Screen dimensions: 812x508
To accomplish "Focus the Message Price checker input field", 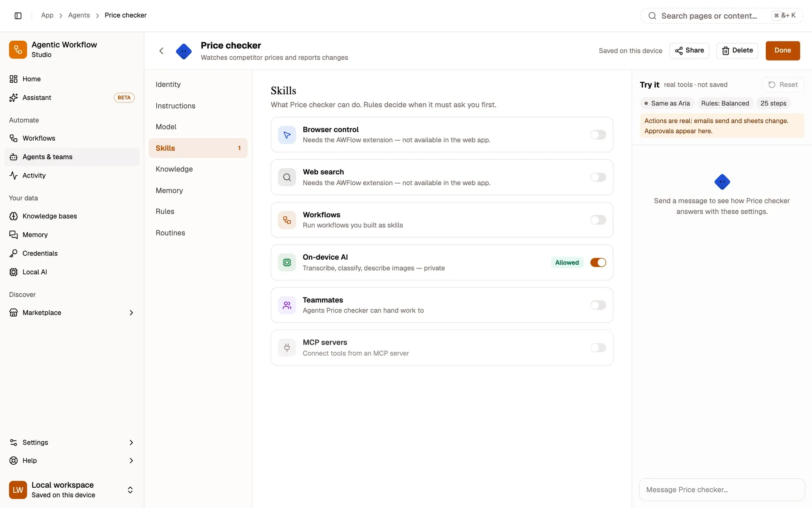I will point(722,490).
